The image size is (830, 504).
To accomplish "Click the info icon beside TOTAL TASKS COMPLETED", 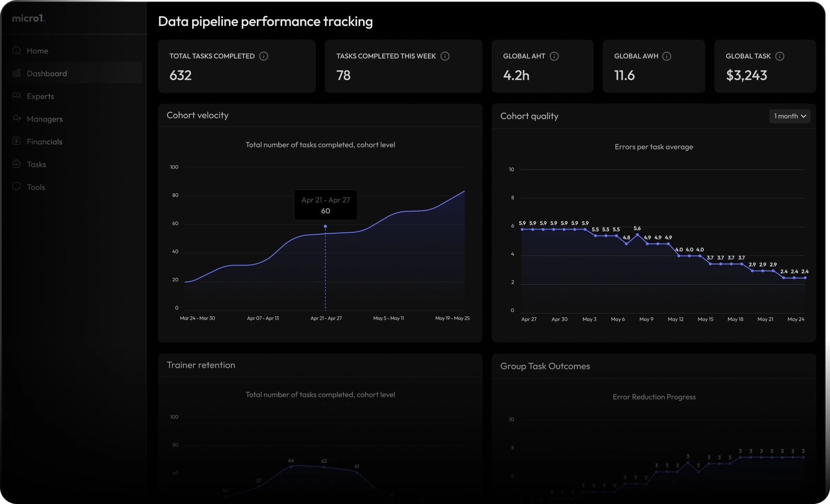I will pyautogui.click(x=263, y=56).
